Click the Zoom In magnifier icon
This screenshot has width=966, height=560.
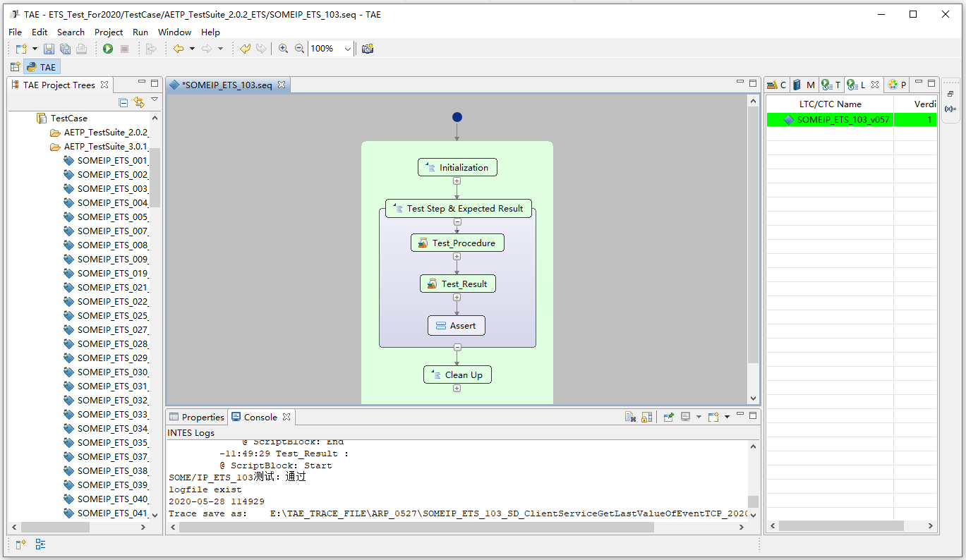[283, 49]
